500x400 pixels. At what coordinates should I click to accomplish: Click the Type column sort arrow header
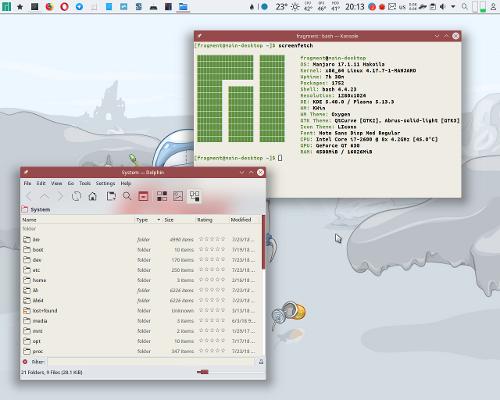pyautogui.click(x=148, y=220)
